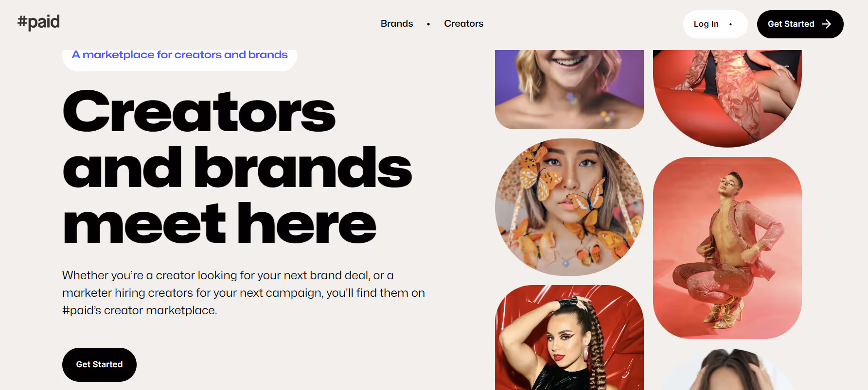Click the dot separator between Brands and Creators

coord(428,24)
